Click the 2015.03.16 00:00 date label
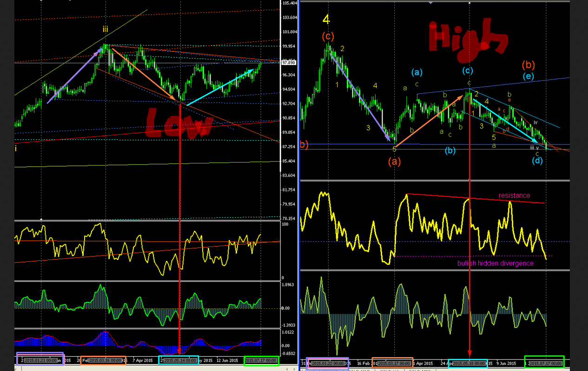Image resolution: width=588 pixels, height=371 pixels. pyautogui.click(x=106, y=360)
